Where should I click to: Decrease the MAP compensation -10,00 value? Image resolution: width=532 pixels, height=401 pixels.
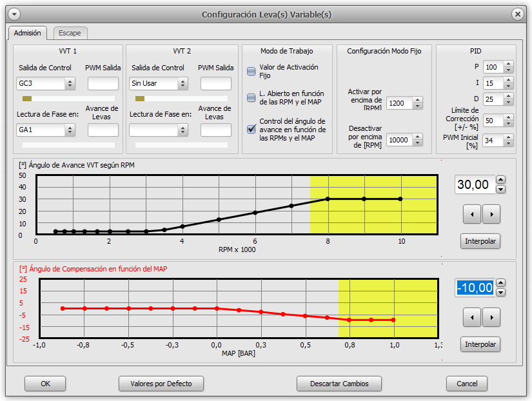pos(501,292)
